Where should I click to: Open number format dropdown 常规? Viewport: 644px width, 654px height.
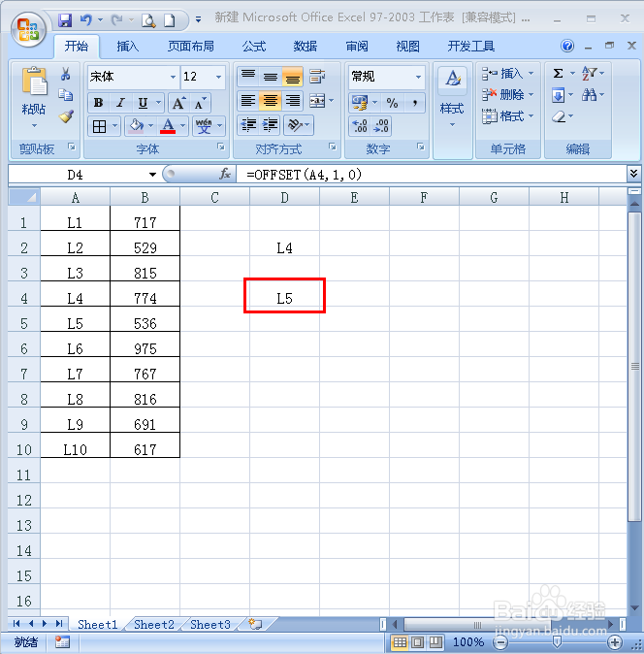click(x=418, y=77)
